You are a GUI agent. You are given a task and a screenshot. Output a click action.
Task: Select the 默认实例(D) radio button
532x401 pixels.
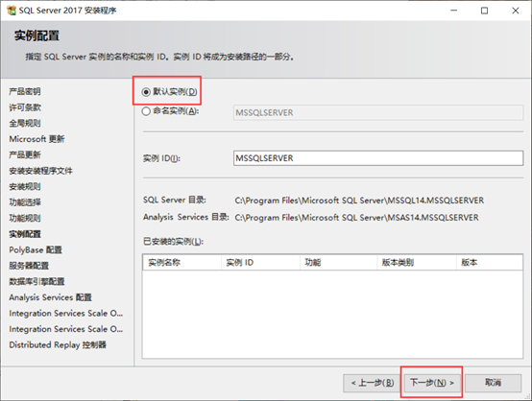coord(146,92)
